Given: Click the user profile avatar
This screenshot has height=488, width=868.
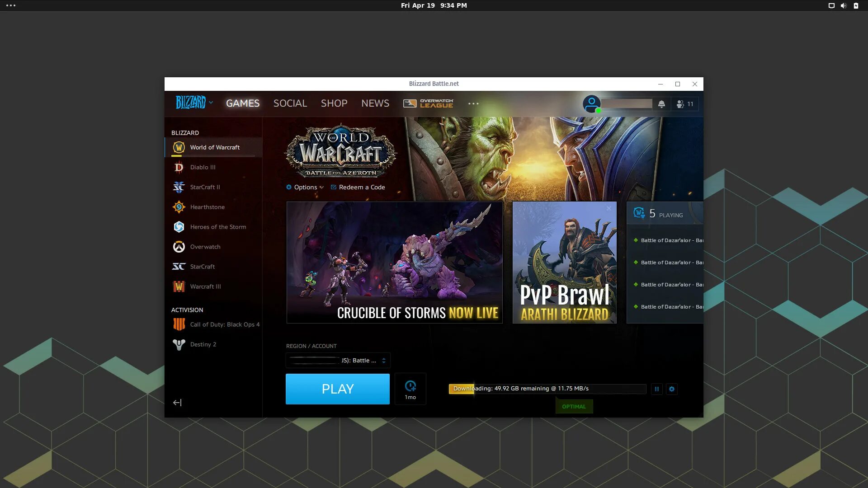Looking at the screenshot, I should click(x=592, y=104).
